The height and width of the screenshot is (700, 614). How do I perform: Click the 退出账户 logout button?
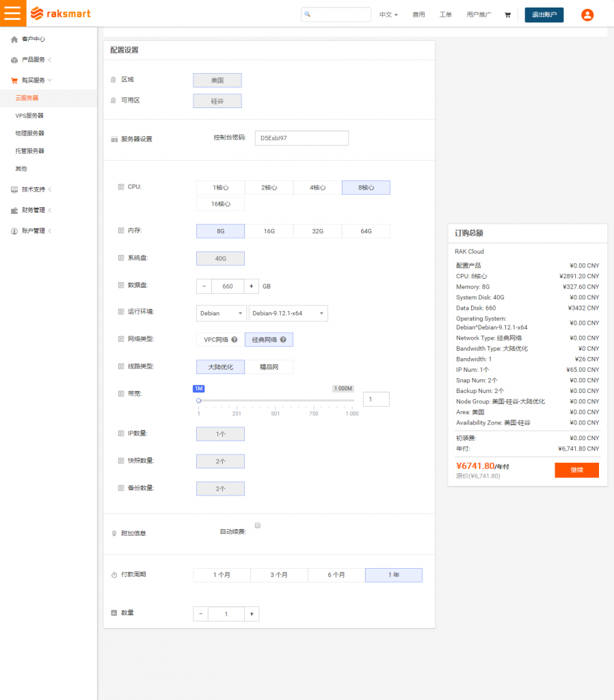click(544, 15)
